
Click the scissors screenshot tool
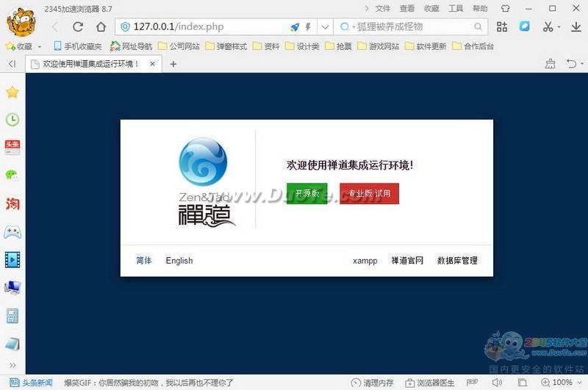[548, 26]
